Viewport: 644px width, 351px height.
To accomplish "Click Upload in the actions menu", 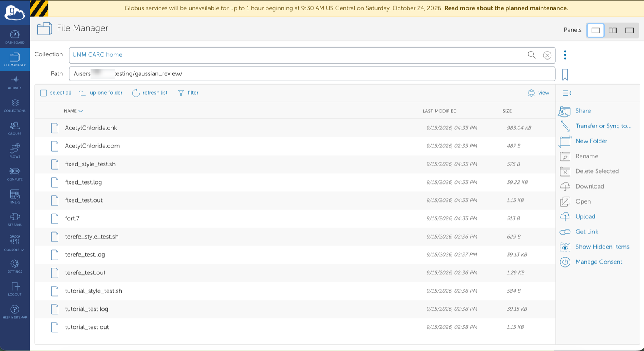I will (577, 217).
